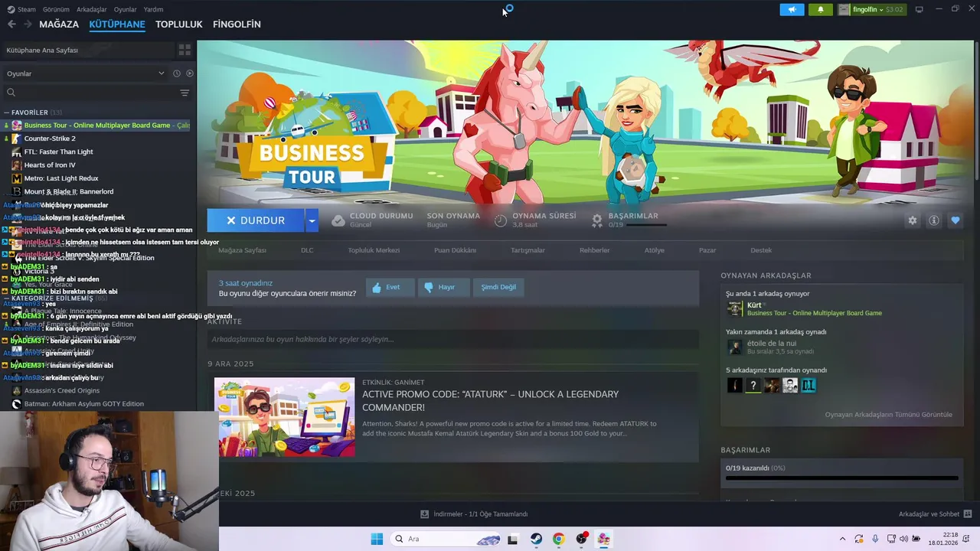Click Kürt friend avatar

click(x=734, y=308)
